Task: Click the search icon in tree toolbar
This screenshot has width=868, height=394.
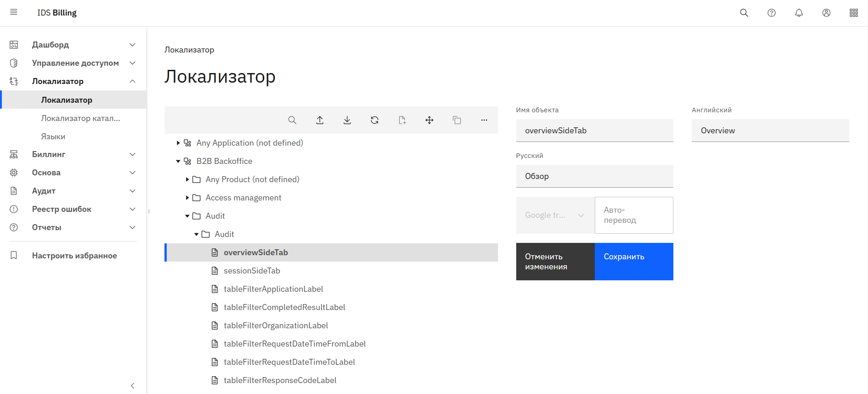Action: (x=292, y=120)
